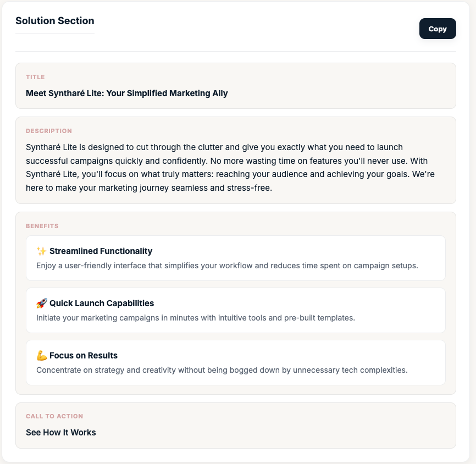Click the CALL TO ACTION label
476x464 pixels.
coord(54,416)
